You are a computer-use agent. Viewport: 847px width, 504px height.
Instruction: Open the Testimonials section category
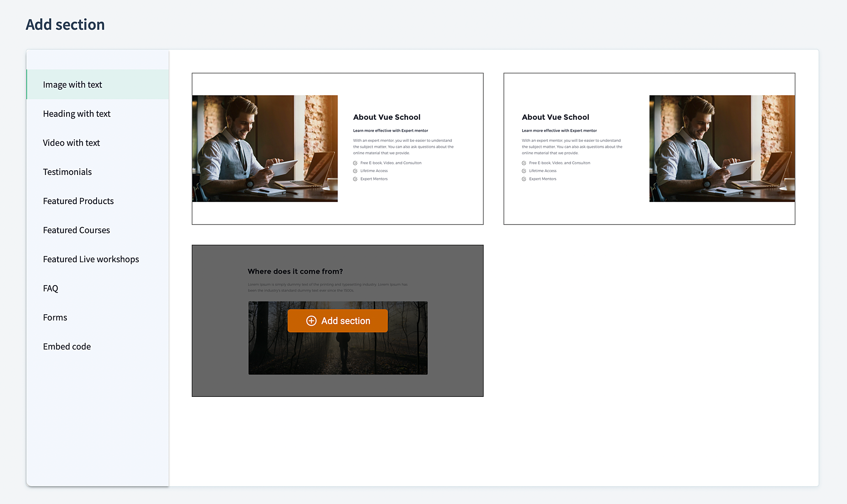[x=67, y=172]
